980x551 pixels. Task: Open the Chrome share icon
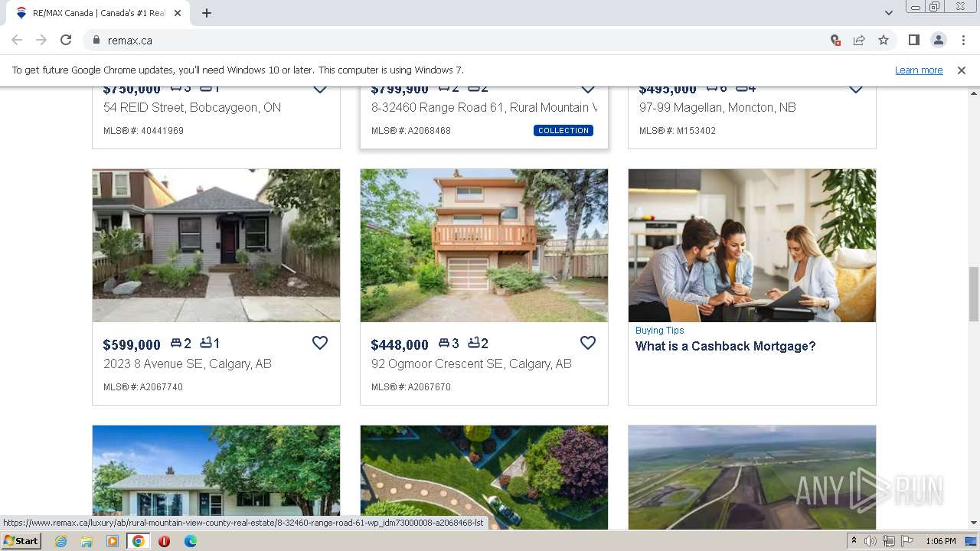pyautogui.click(x=859, y=40)
